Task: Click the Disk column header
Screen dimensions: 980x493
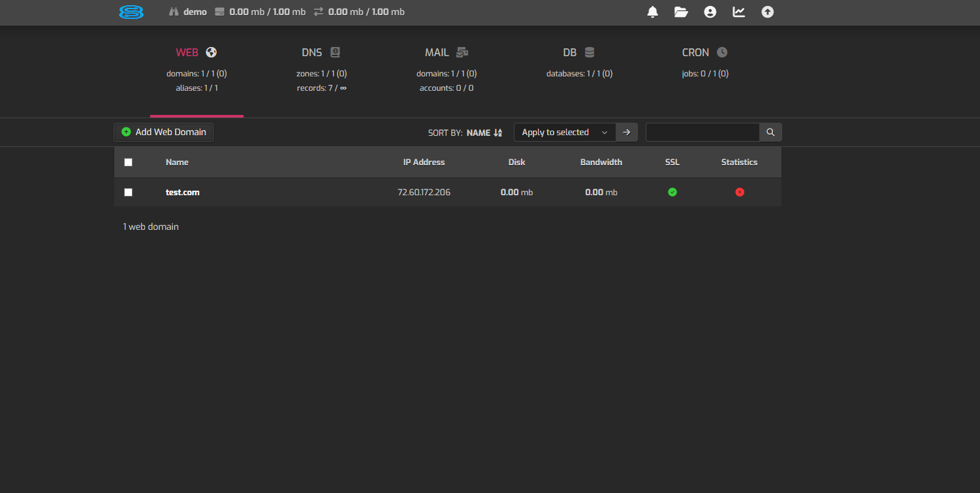Action: point(516,162)
